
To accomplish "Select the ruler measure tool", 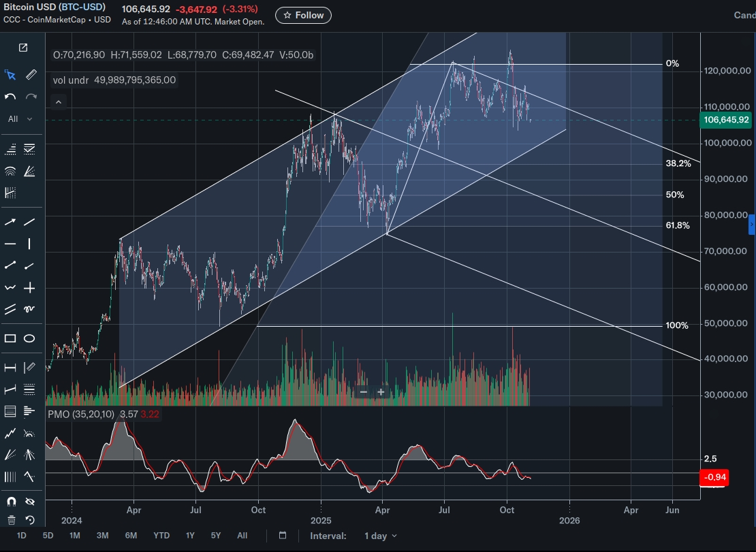I will click(x=31, y=75).
